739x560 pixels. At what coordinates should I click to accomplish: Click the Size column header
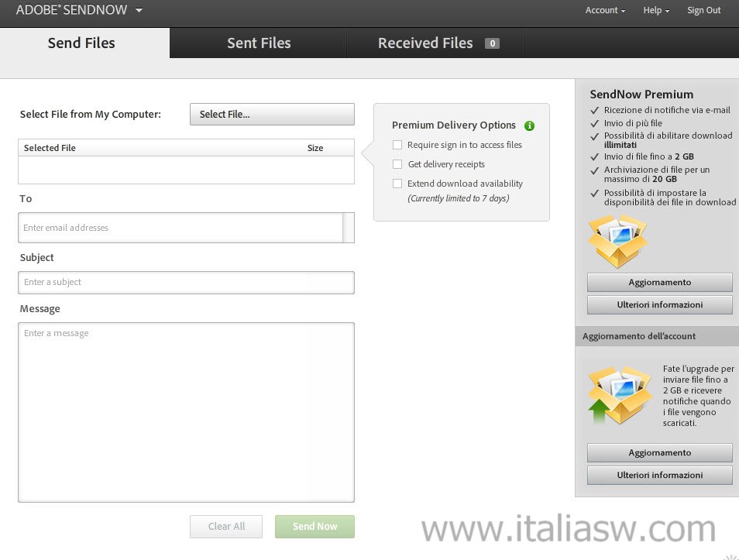315,148
